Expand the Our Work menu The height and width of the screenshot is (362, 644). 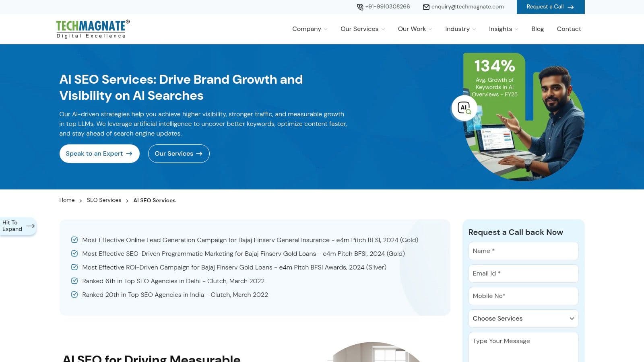(415, 29)
